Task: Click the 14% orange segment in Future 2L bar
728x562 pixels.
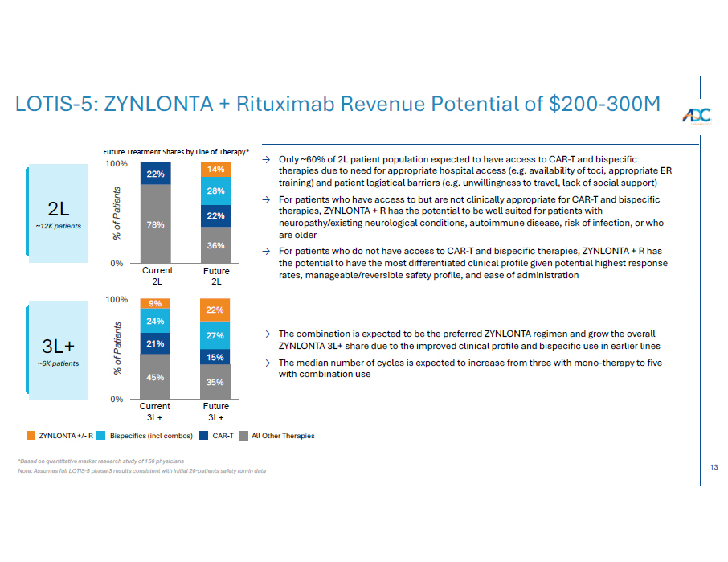Action: (216, 170)
